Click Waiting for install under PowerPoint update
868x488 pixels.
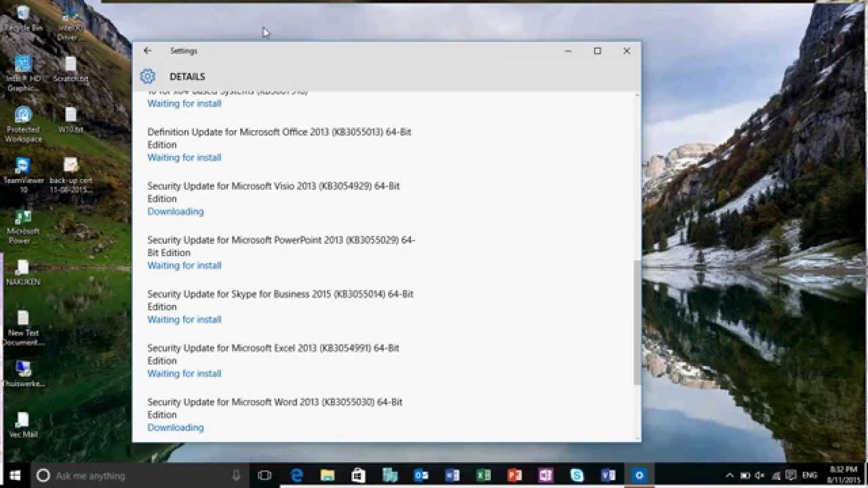tap(184, 265)
